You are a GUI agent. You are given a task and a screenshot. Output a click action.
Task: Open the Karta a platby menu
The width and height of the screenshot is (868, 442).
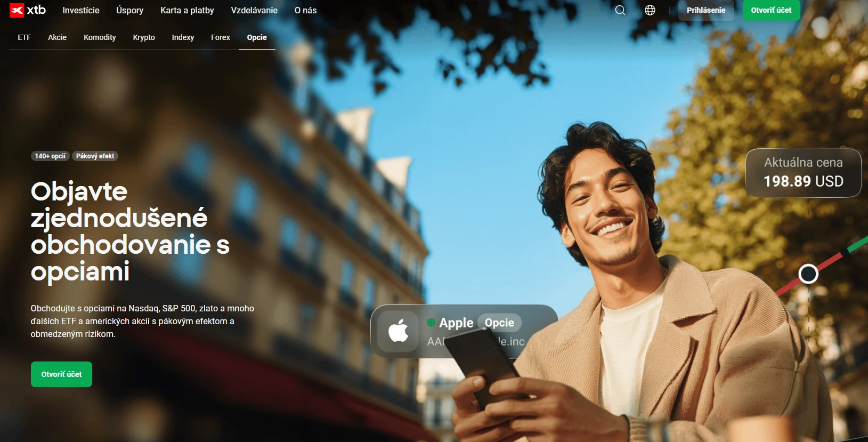187,10
